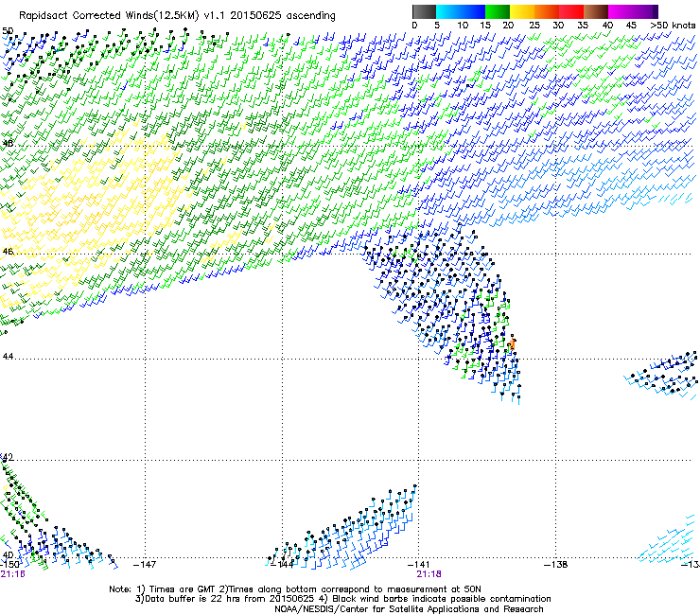The height and width of the screenshot is (615, 700).
Task: Click the longitude label '-147'
Action: point(145,565)
